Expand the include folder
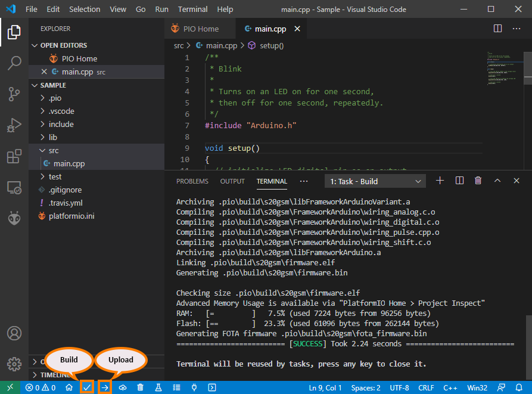The height and width of the screenshot is (394, 532). 97,124
